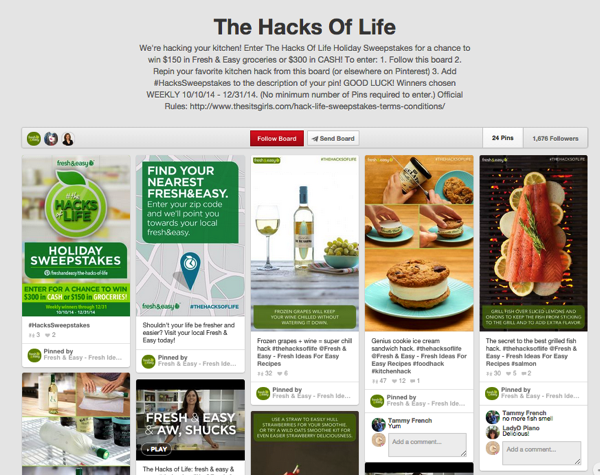
Task: Click the red Follow Board button
Action: (x=277, y=139)
